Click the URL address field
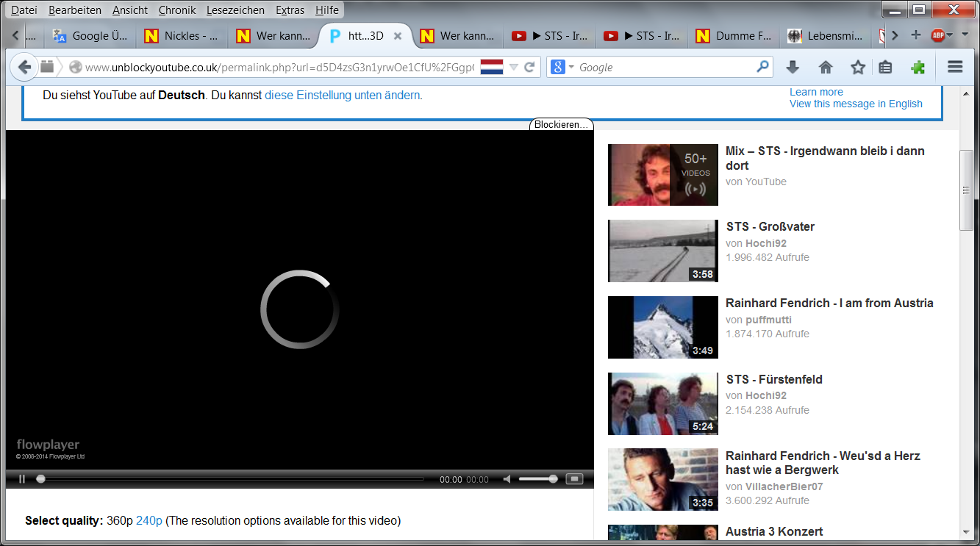 (x=279, y=67)
